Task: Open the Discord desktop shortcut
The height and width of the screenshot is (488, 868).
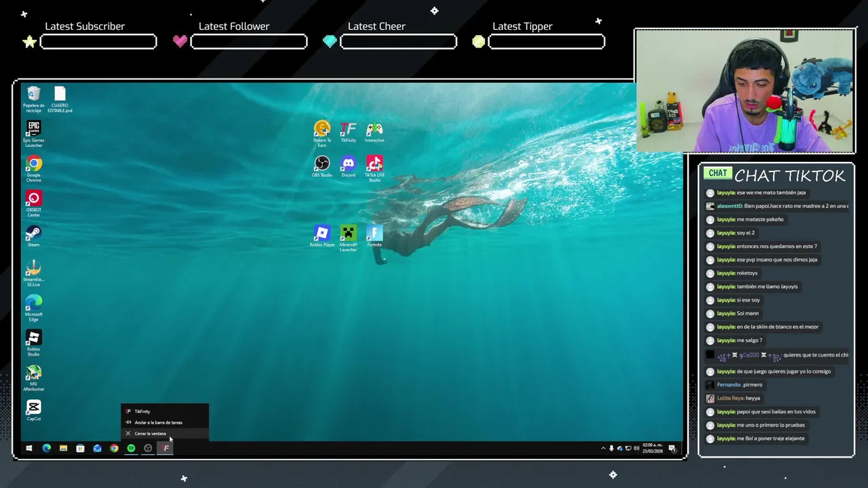Action: click(348, 167)
